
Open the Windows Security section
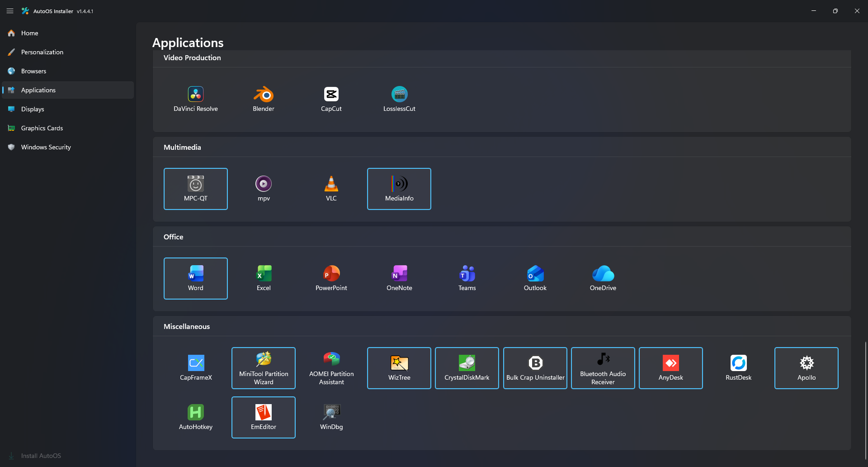68,147
